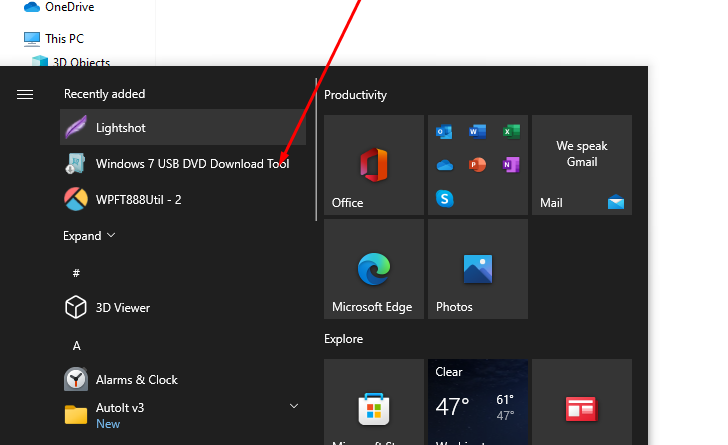
Task: Open the Mail tile
Action: pyautogui.click(x=582, y=165)
